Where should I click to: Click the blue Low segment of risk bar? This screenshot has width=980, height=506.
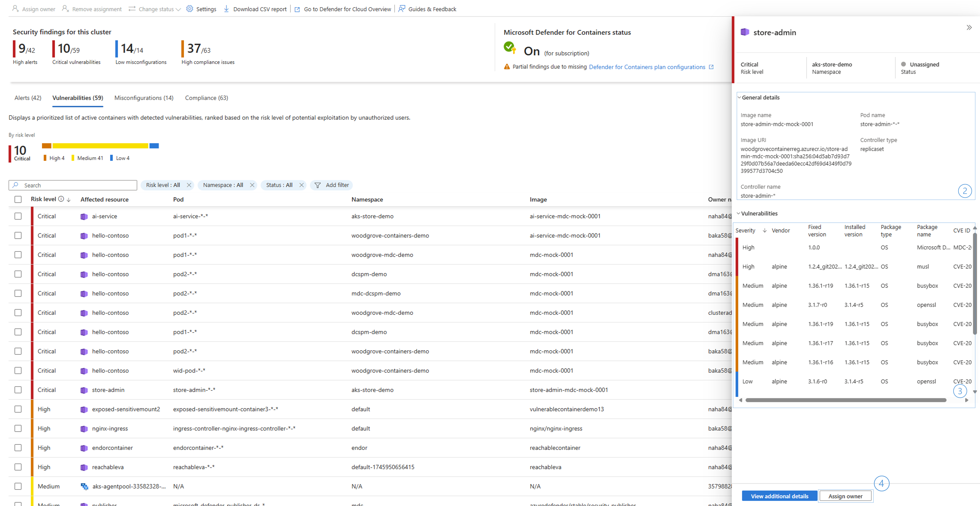point(154,146)
